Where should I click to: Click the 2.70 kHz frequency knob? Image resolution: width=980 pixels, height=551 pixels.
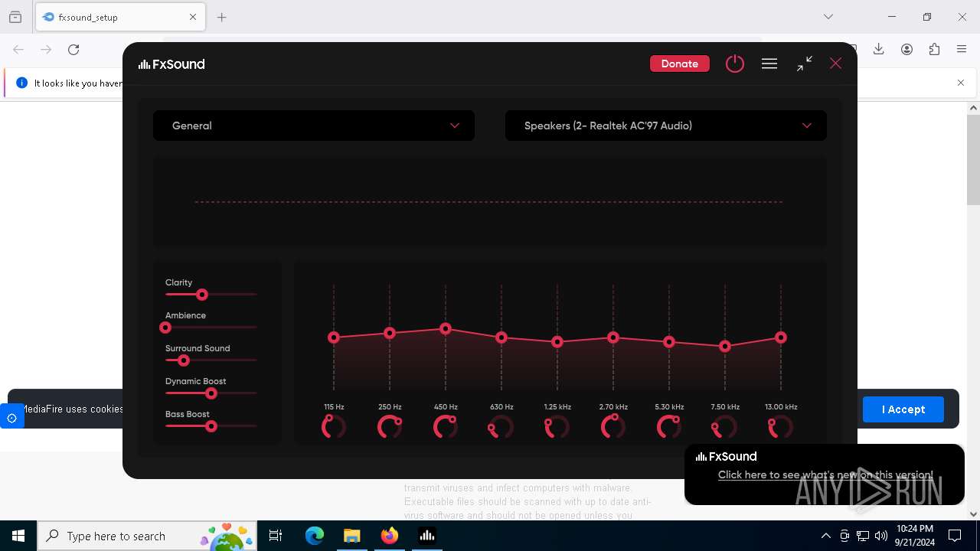pyautogui.click(x=613, y=426)
